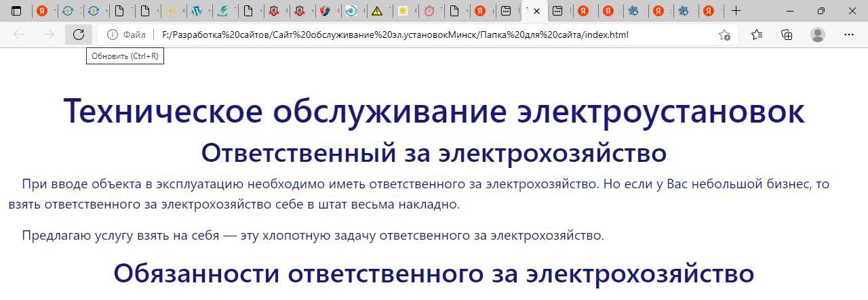
Task: Select the tab with the yellow sun icon
Action: [x=403, y=11]
